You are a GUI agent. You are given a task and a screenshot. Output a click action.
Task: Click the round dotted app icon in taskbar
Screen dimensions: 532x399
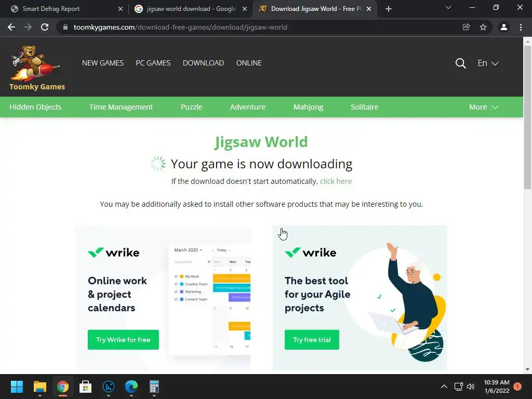tap(109, 387)
